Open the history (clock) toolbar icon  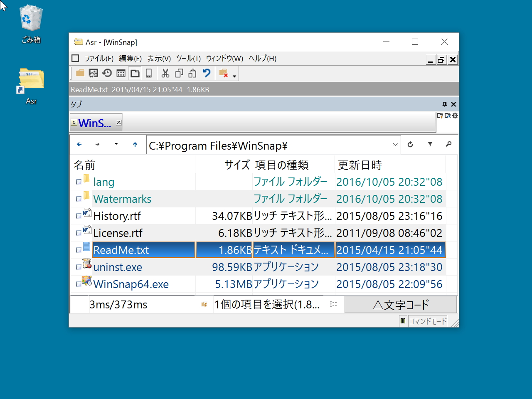[x=107, y=73]
